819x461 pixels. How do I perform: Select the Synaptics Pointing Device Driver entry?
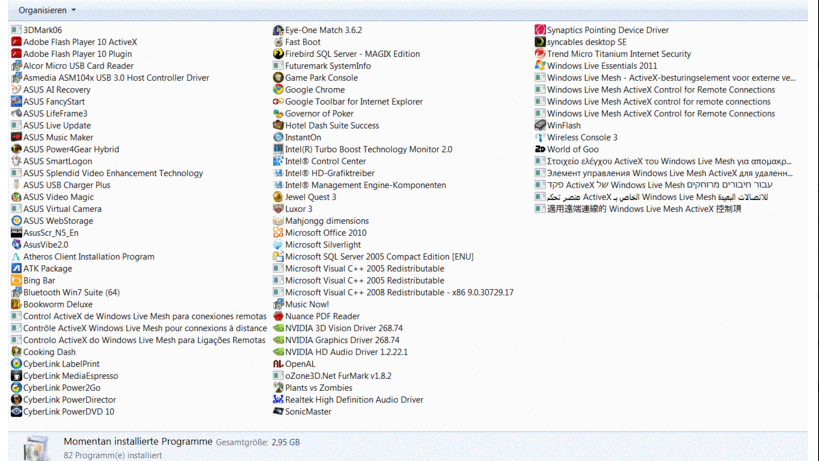point(607,30)
